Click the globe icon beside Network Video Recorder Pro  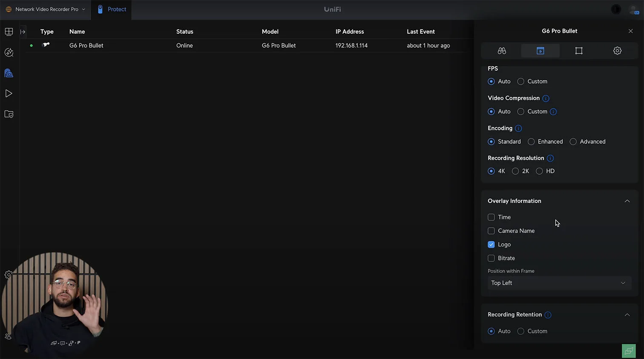click(9, 9)
